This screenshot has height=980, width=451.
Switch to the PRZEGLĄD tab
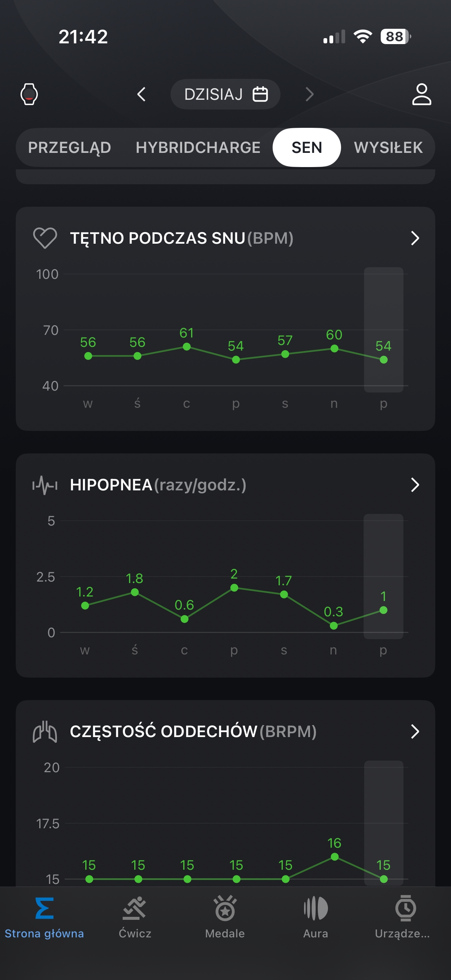pos(70,148)
